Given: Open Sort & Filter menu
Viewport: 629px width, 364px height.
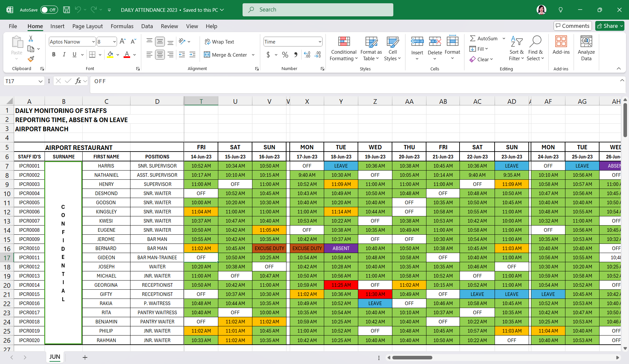Looking at the screenshot, I should pyautogui.click(x=517, y=48).
